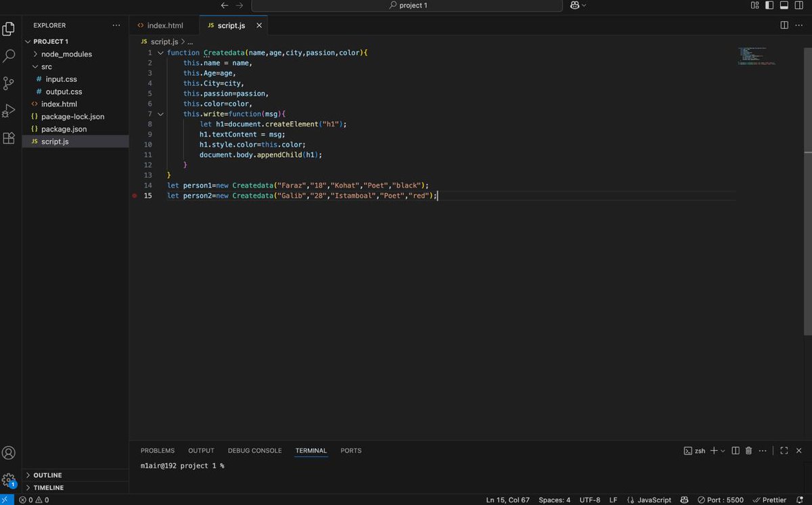Open Copilot dropdown arrow in title bar
Image resolution: width=812 pixels, height=505 pixels.
tap(584, 5)
